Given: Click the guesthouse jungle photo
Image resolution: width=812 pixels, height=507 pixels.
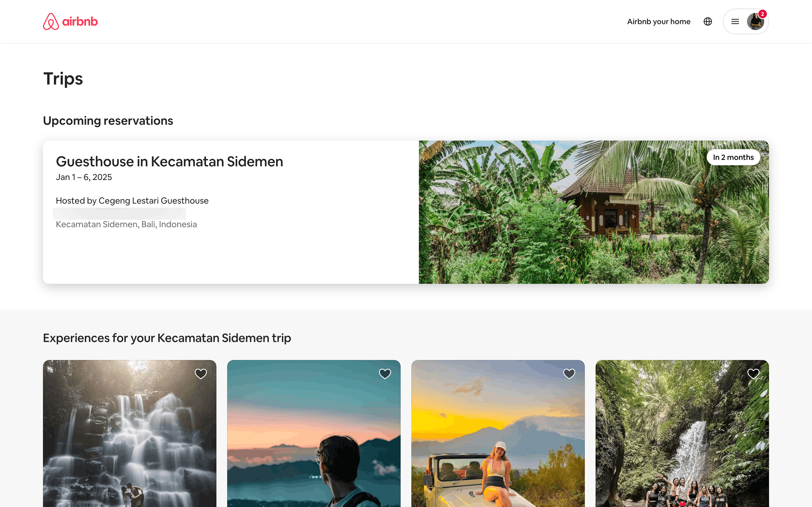Looking at the screenshot, I should (594, 212).
